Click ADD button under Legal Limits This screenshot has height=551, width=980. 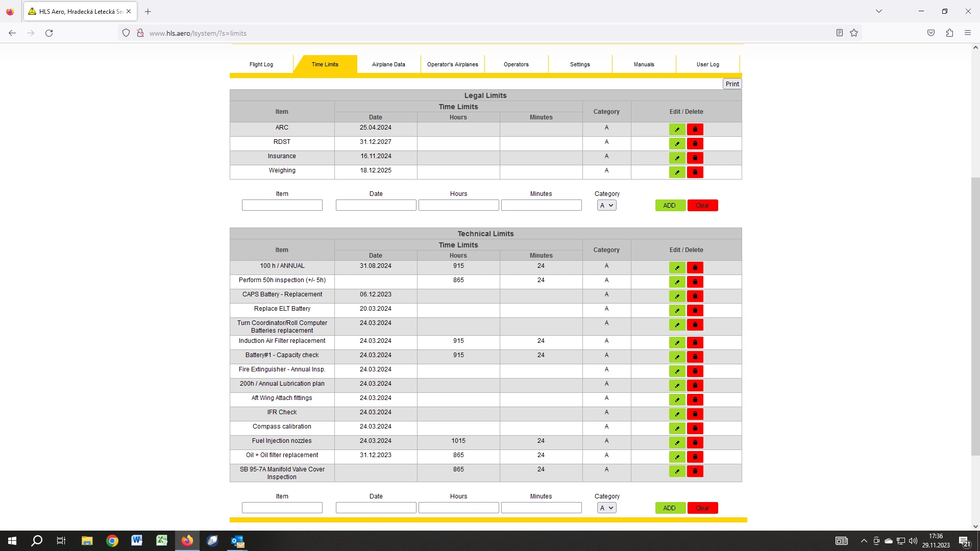670,206
